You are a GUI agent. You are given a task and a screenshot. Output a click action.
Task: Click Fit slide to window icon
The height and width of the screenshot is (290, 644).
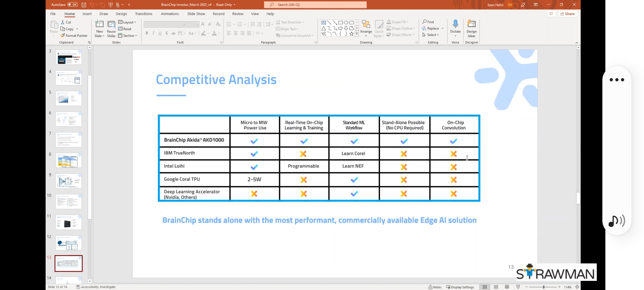click(x=577, y=287)
